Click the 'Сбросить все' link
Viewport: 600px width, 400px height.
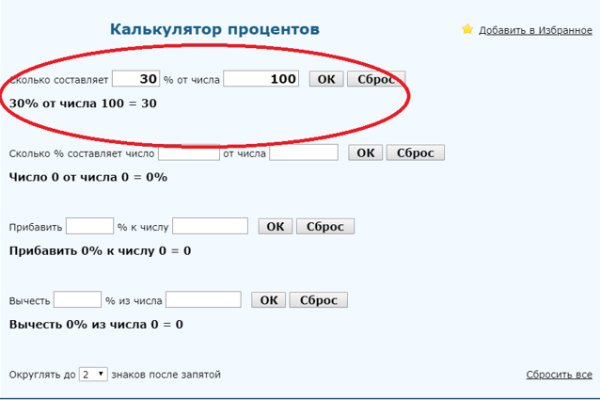559,374
